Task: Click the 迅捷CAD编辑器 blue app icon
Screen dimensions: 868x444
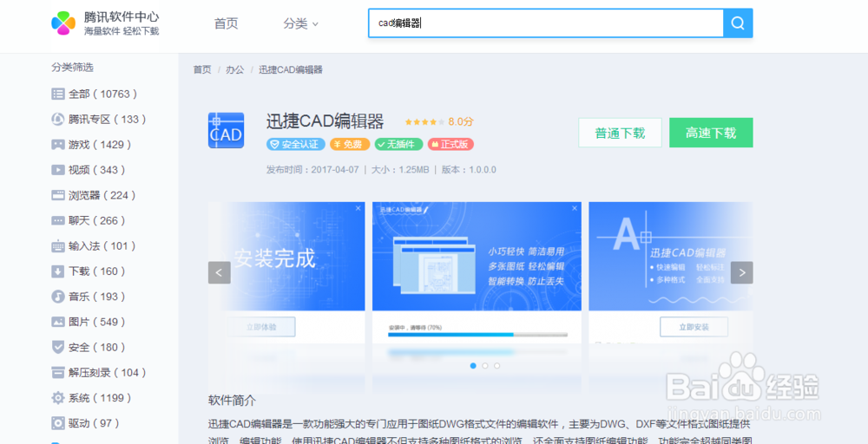Action: [x=226, y=130]
